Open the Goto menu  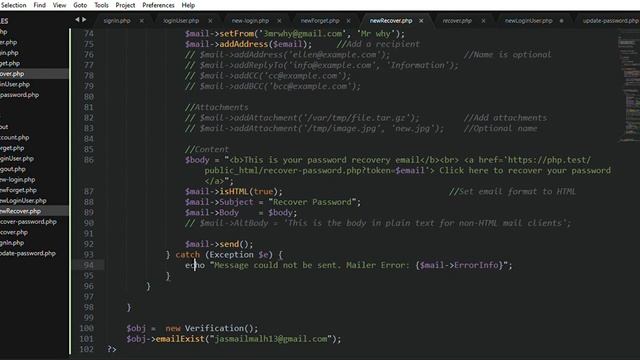click(x=80, y=5)
